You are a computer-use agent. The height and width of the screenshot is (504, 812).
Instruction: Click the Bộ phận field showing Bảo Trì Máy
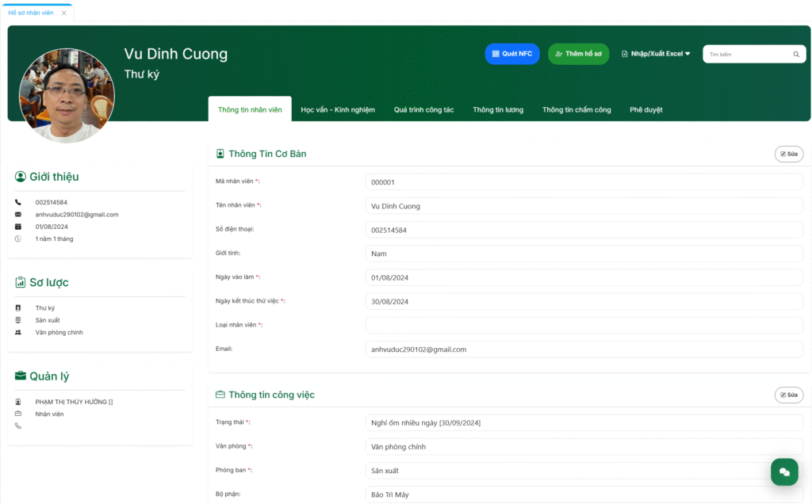pyautogui.click(x=584, y=494)
